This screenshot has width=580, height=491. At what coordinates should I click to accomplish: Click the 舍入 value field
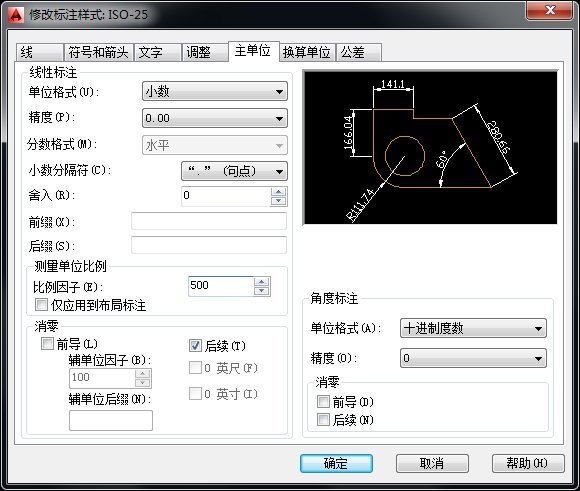pyautogui.click(x=226, y=196)
